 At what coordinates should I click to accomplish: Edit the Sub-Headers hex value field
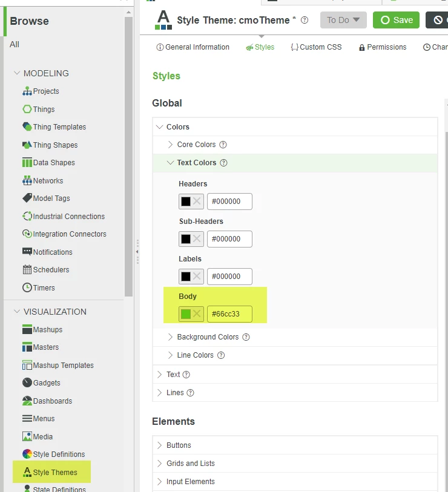point(229,239)
